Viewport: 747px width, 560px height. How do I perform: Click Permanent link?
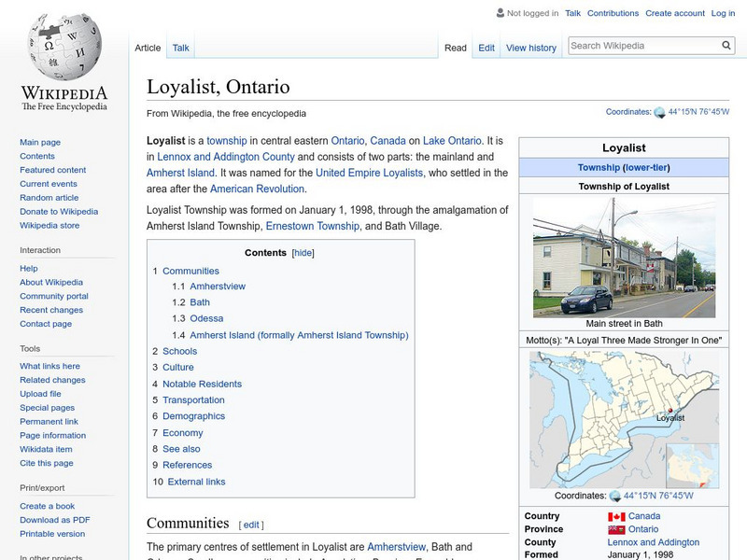coord(49,421)
